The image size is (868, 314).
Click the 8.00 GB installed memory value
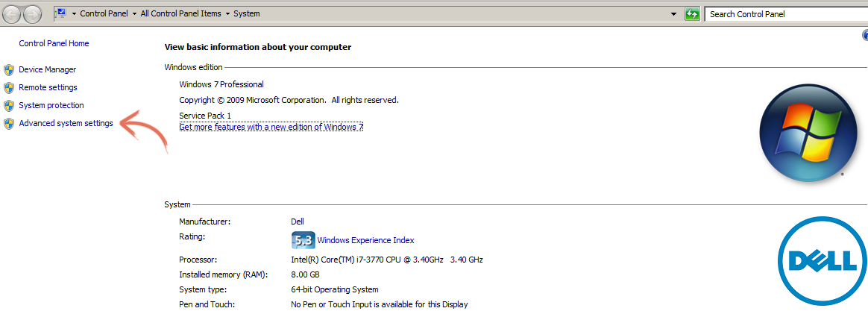point(305,274)
